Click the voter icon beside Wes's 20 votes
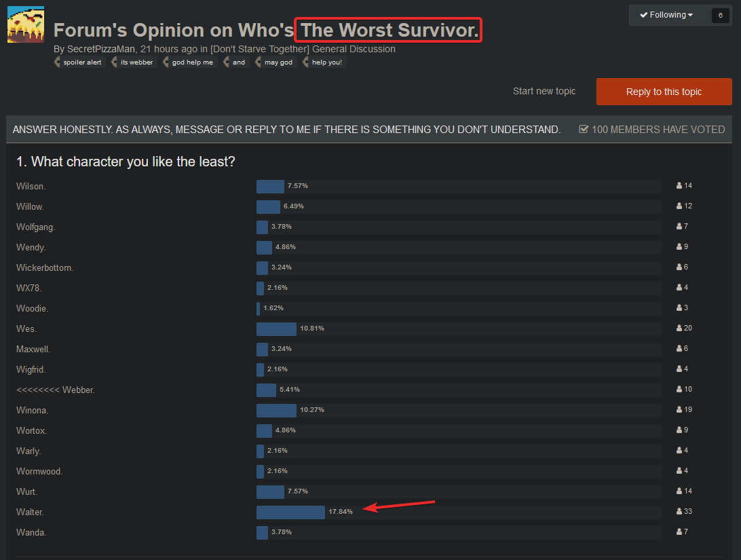 point(679,328)
